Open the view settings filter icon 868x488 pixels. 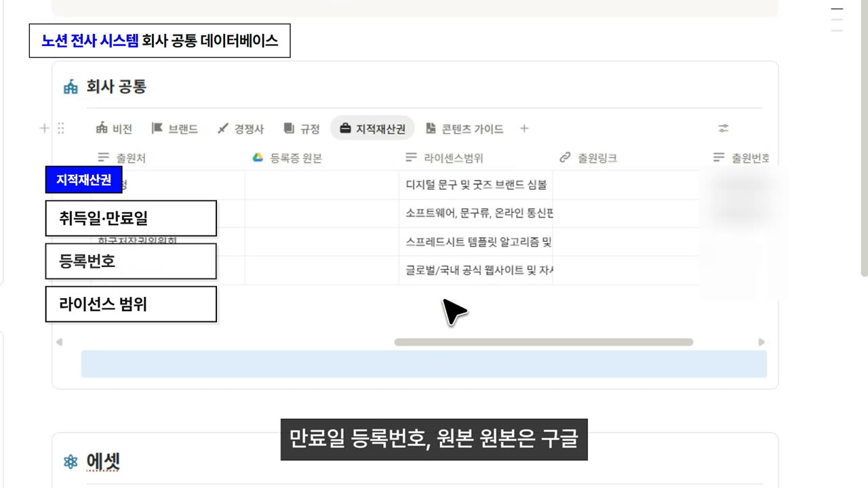coord(724,129)
